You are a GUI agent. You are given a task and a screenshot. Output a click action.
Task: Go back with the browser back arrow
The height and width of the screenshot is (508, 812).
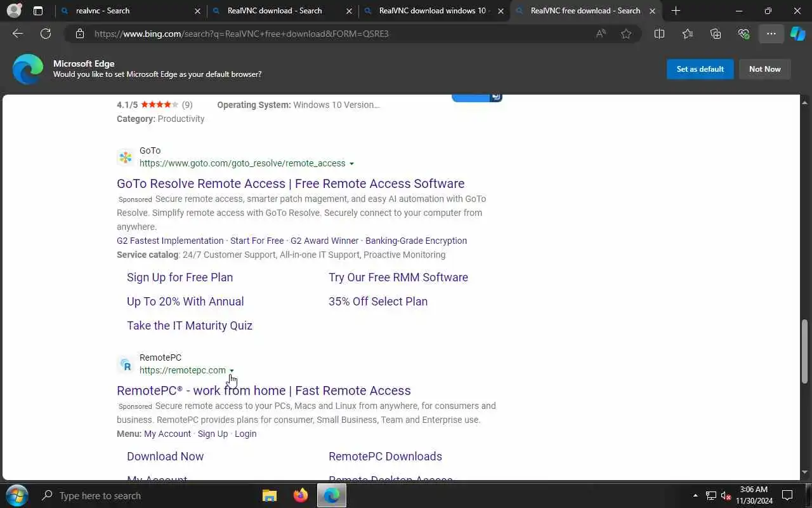[18, 34]
